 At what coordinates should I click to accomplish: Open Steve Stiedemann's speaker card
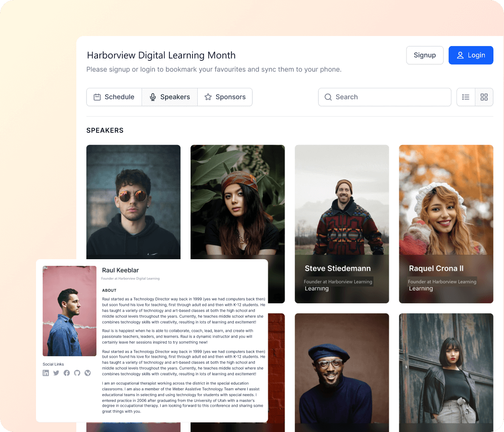(x=342, y=224)
